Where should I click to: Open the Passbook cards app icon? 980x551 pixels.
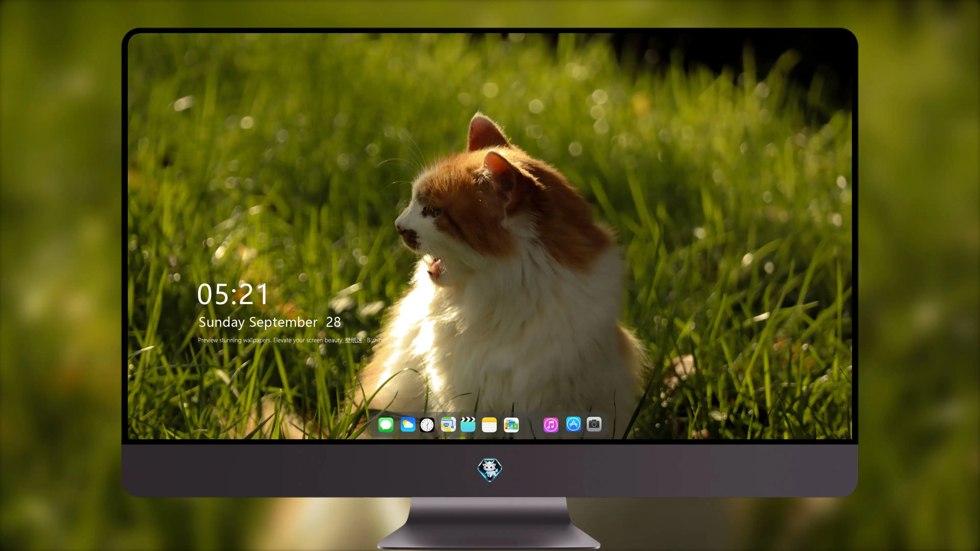coord(511,425)
